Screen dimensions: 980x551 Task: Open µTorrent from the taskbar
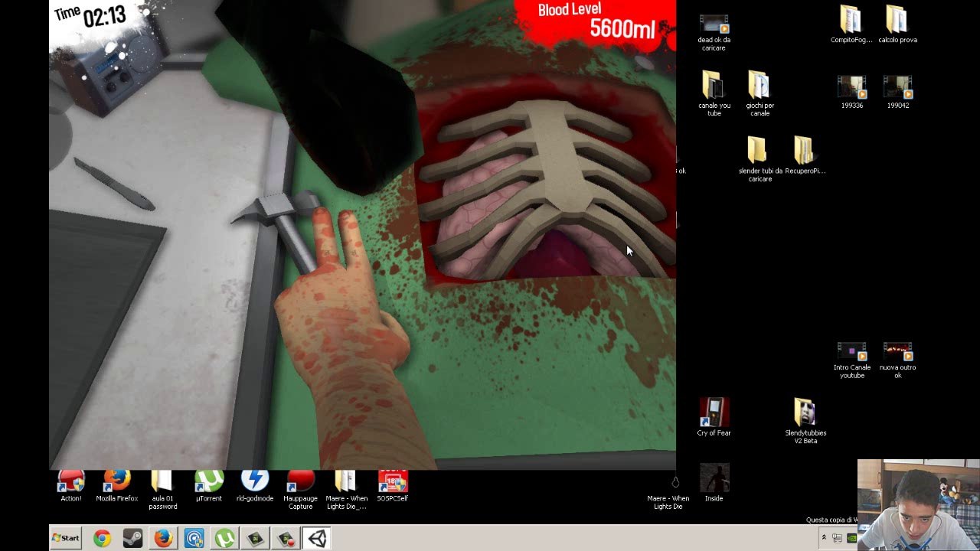tap(224, 539)
